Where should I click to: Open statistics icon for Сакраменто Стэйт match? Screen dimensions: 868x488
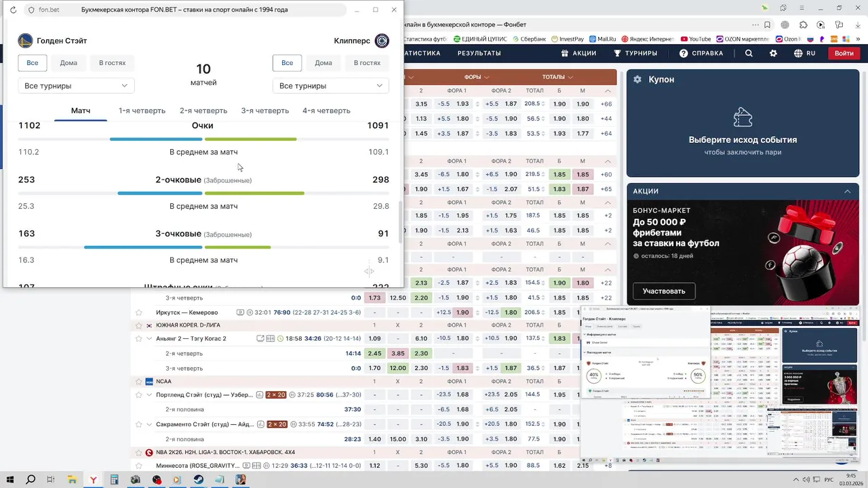point(260,424)
